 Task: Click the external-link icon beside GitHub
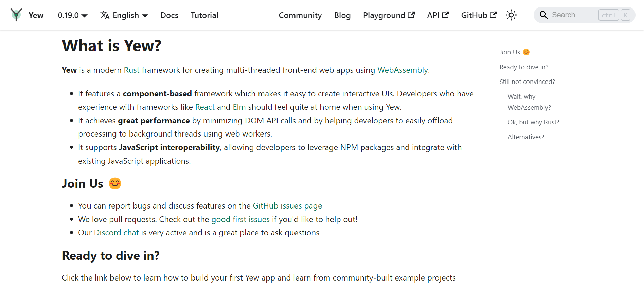[494, 15]
